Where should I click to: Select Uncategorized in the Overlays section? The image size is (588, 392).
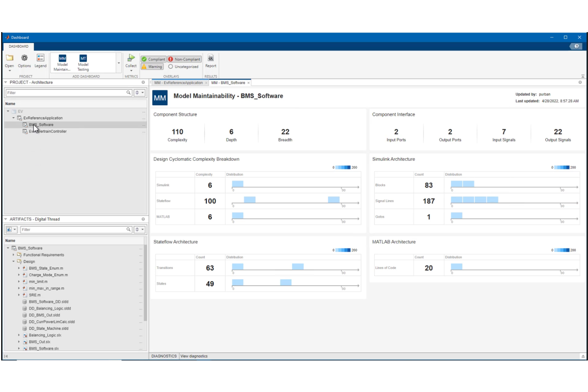[x=183, y=66]
